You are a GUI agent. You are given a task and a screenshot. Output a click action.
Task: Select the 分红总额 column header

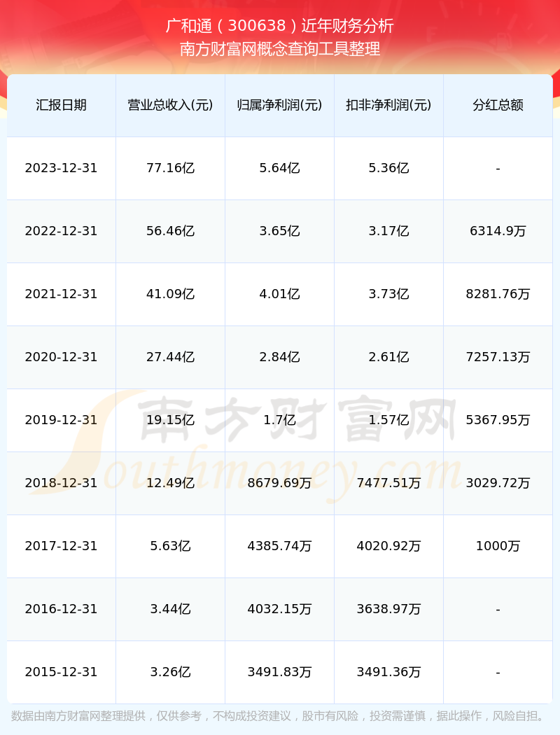[498, 105]
